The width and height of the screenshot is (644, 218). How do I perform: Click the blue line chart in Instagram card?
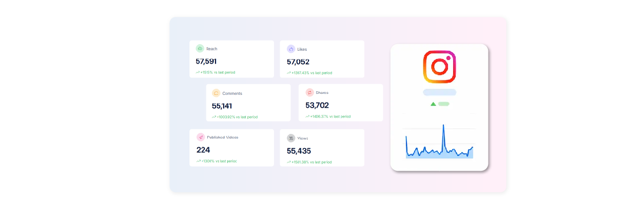[x=439, y=141]
